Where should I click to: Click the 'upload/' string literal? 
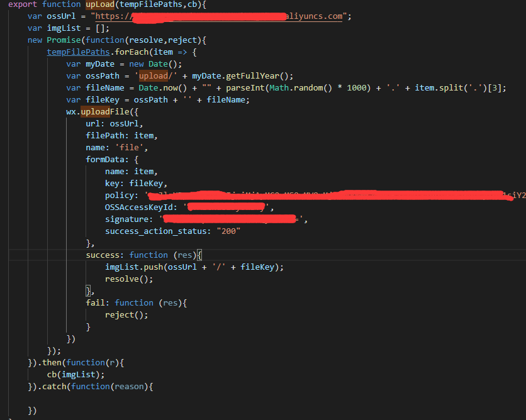click(x=156, y=76)
